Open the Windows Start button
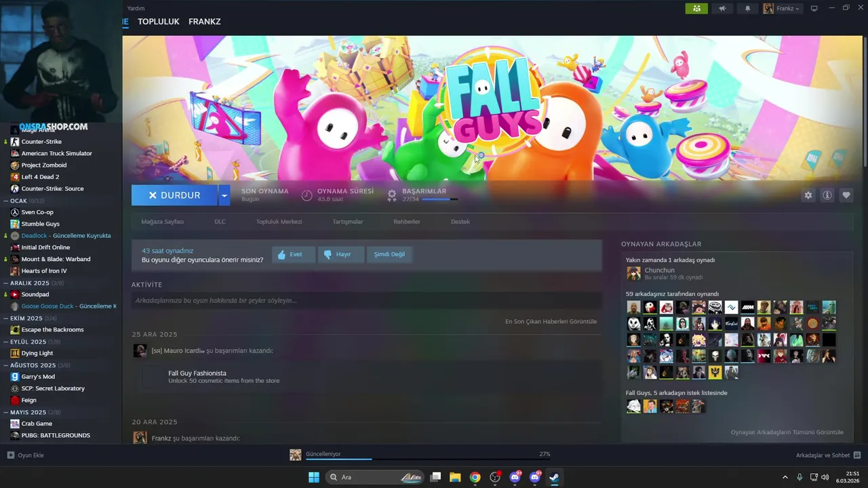Image resolution: width=868 pixels, height=488 pixels. click(x=314, y=477)
